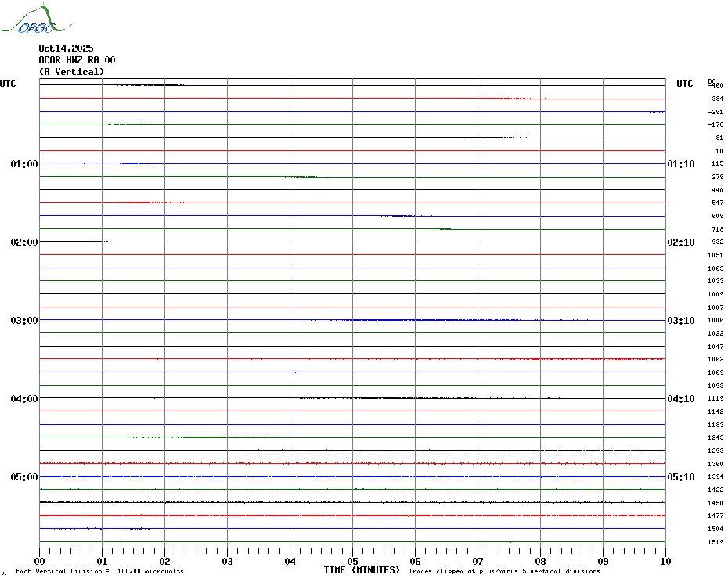Image resolution: width=728 pixels, height=582 pixels.
Task: Click the 07 minute marker on bottom axis
Action: (x=478, y=561)
